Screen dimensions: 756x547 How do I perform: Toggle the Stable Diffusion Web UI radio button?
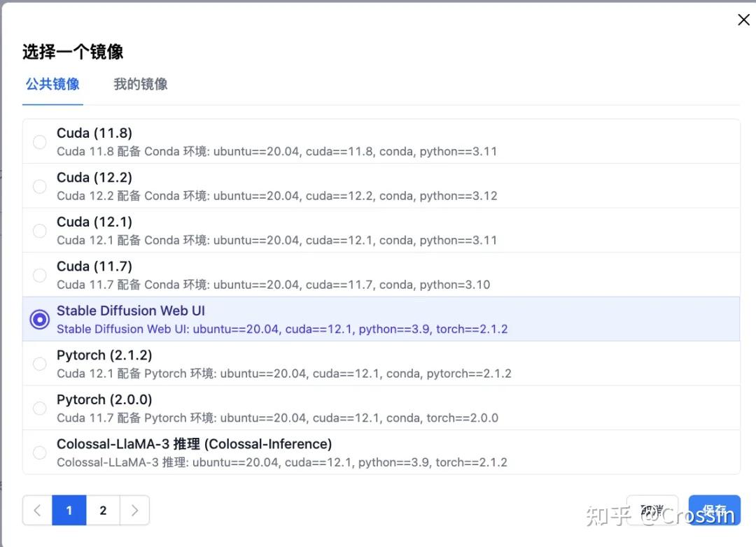pyautogui.click(x=39, y=319)
